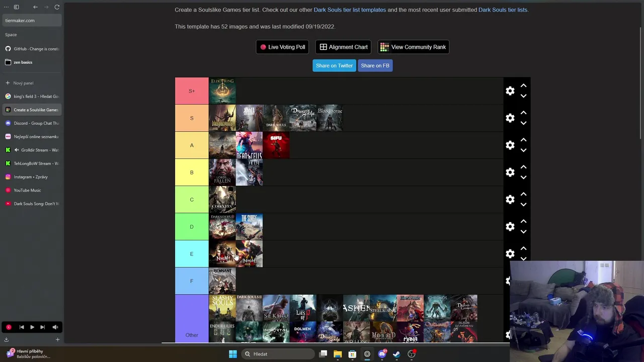Open settings gear for S+ tier row
The width and height of the screenshot is (644, 362).
click(510, 91)
